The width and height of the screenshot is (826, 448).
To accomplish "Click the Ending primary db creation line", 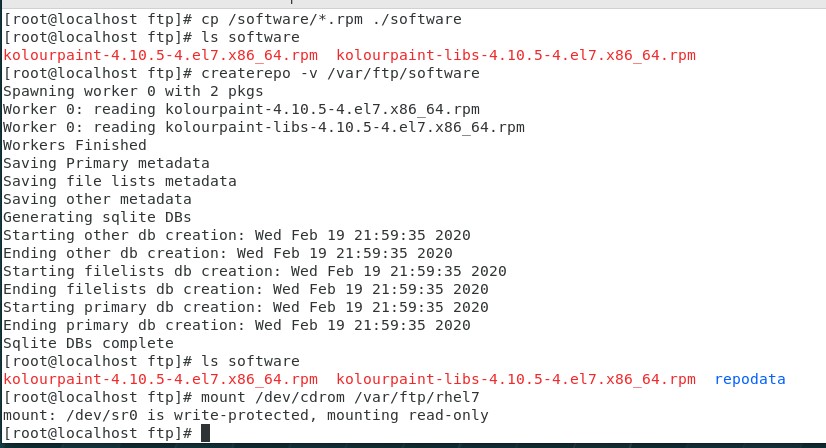I will (237, 325).
